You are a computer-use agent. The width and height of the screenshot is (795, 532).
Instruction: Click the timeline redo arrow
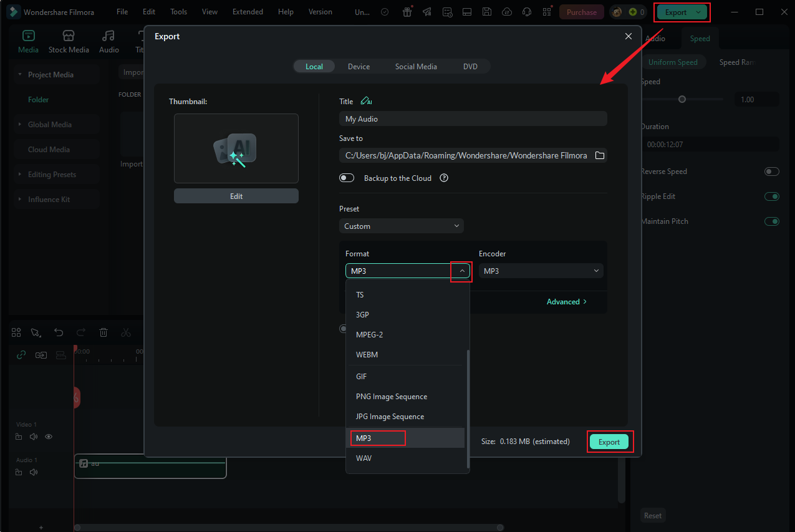point(81,332)
